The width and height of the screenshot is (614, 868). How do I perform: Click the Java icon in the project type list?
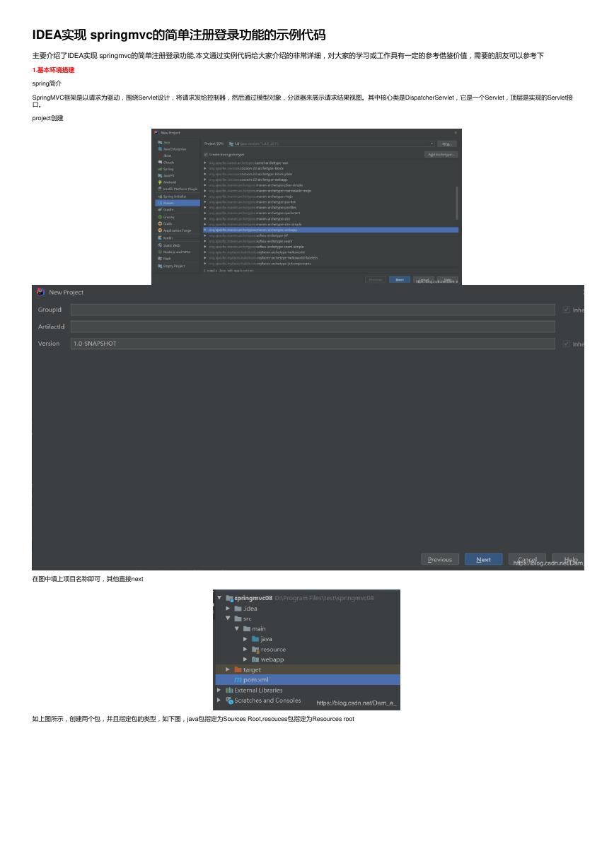point(161,142)
